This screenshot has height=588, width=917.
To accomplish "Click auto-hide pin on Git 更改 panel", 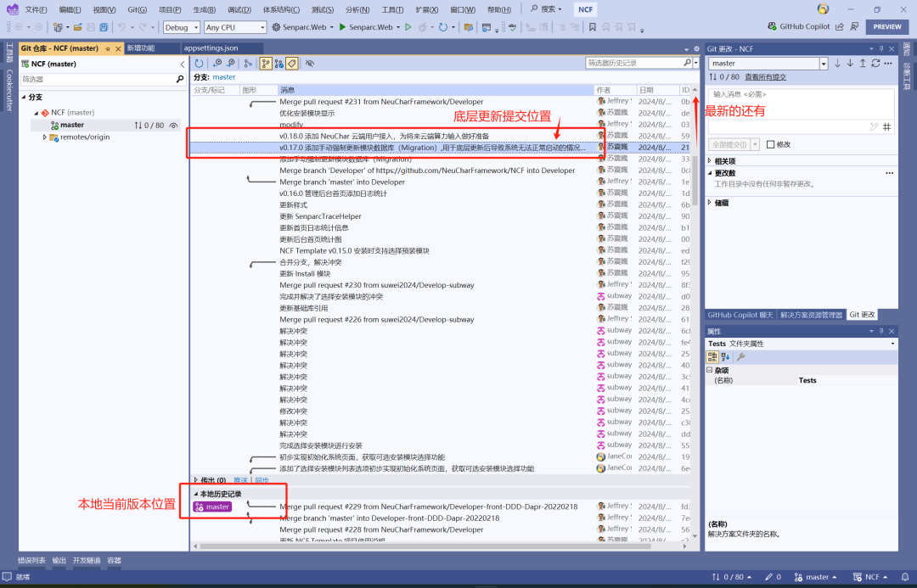I will point(881,48).
